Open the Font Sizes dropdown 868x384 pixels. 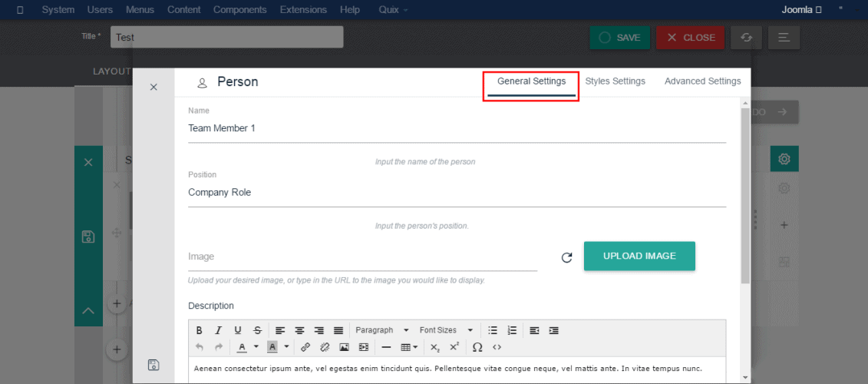coord(446,330)
